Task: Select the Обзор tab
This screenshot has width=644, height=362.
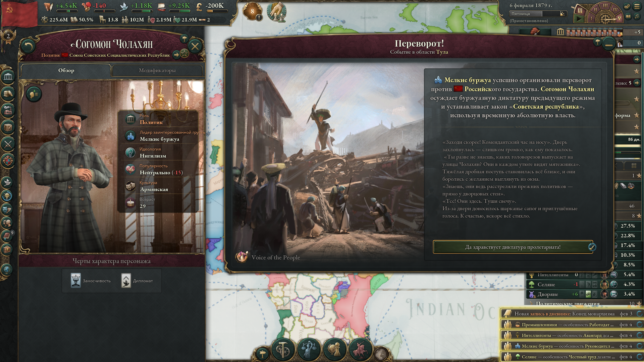Action: point(66,70)
